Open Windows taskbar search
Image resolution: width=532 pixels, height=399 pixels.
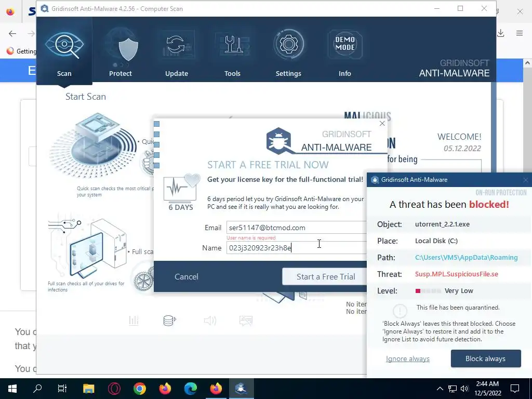[x=37, y=389]
